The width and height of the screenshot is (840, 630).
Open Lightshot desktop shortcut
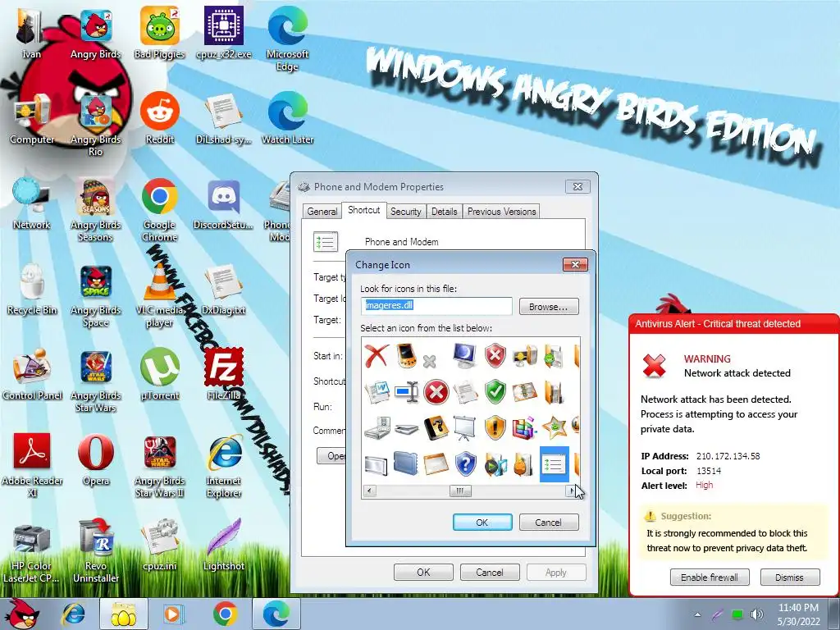pyautogui.click(x=224, y=545)
